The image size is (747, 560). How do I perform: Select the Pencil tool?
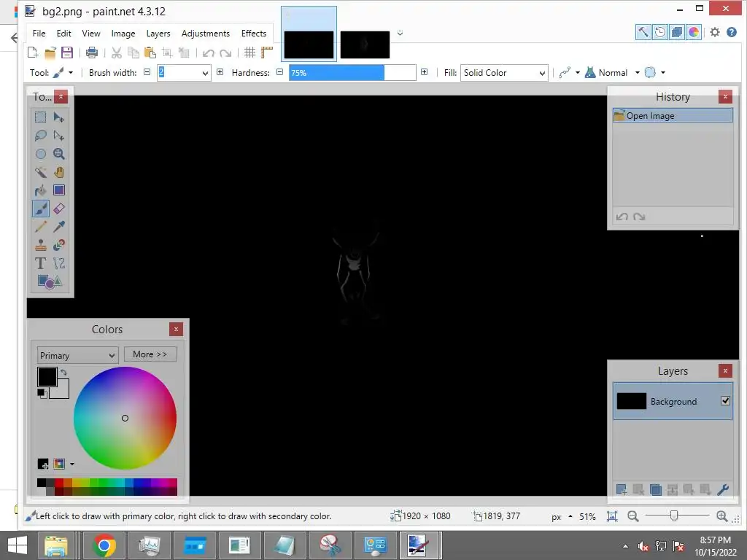pos(41,227)
